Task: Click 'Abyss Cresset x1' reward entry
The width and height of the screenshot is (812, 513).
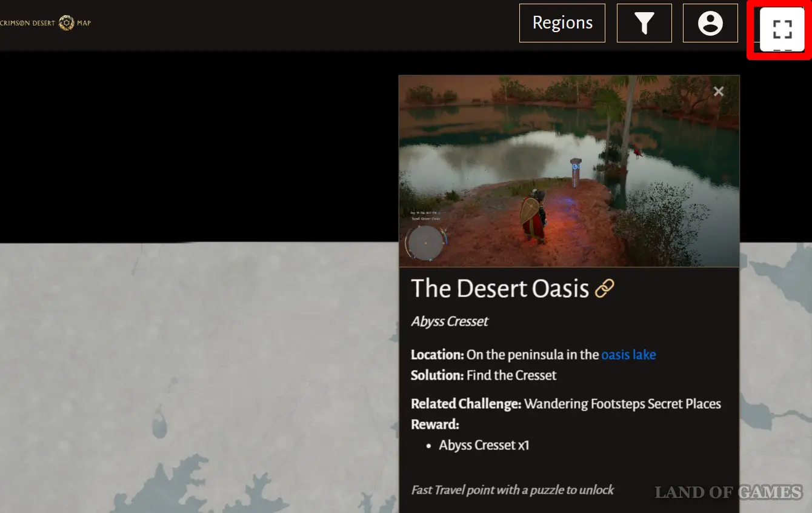Action: [x=484, y=445]
